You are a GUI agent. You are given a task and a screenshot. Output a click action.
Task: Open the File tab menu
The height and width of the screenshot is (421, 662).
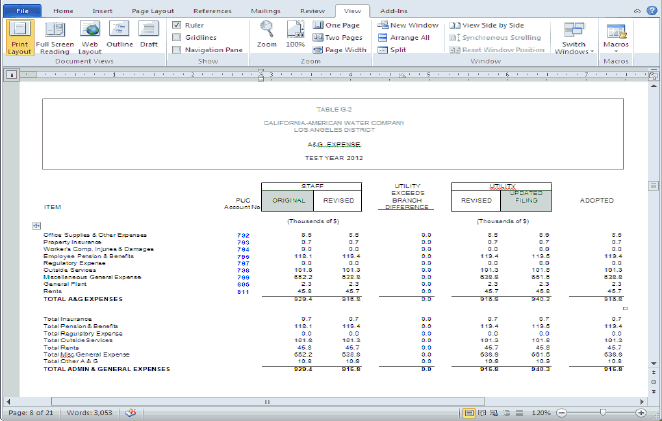pos(22,9)
